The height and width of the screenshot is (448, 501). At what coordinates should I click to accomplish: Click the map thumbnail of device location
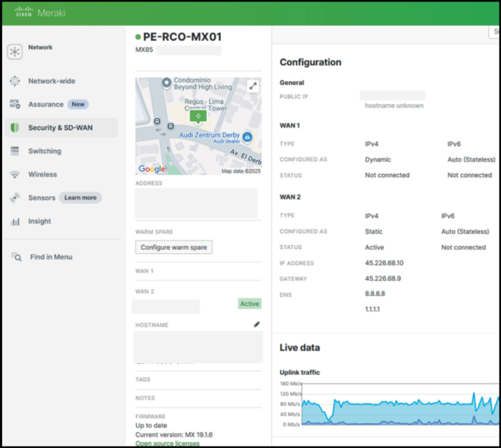click(198, 126)
